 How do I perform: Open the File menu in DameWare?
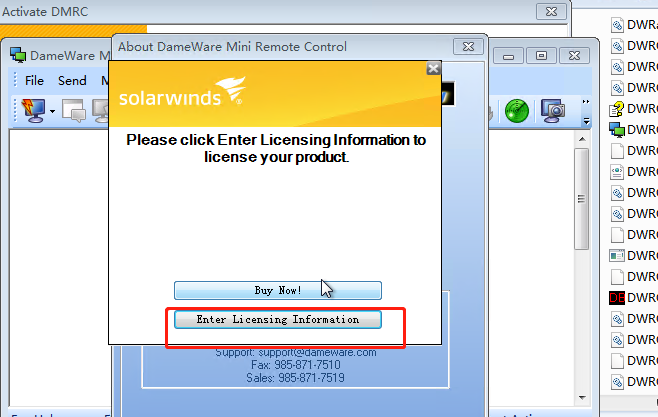tap(34, 81)
